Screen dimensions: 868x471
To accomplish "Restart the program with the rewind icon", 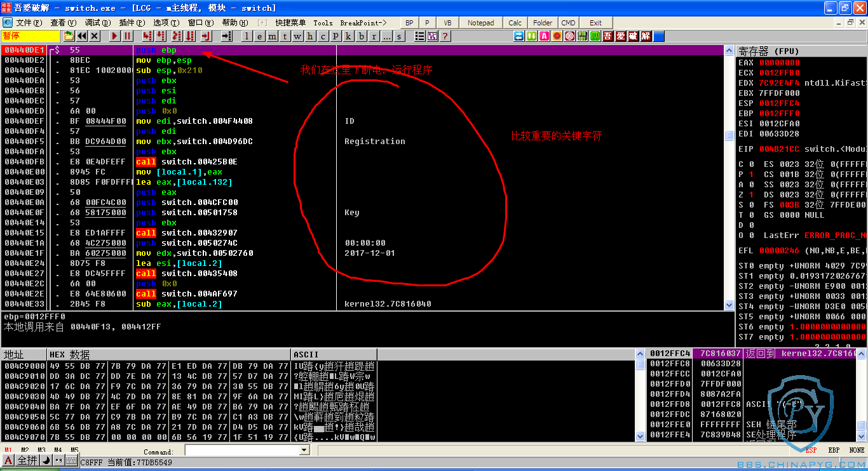I will [81, 36].
